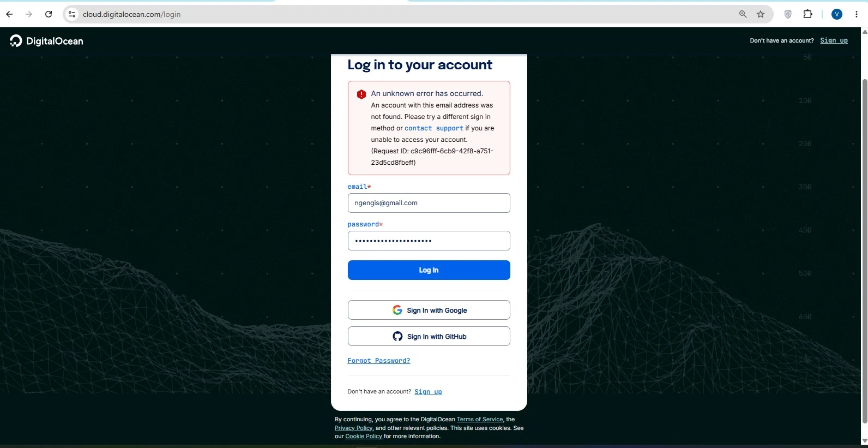The image size is (868, 448).
Task: Sign in with Google button
Action: pyautogui.click(x=429, y=310)
